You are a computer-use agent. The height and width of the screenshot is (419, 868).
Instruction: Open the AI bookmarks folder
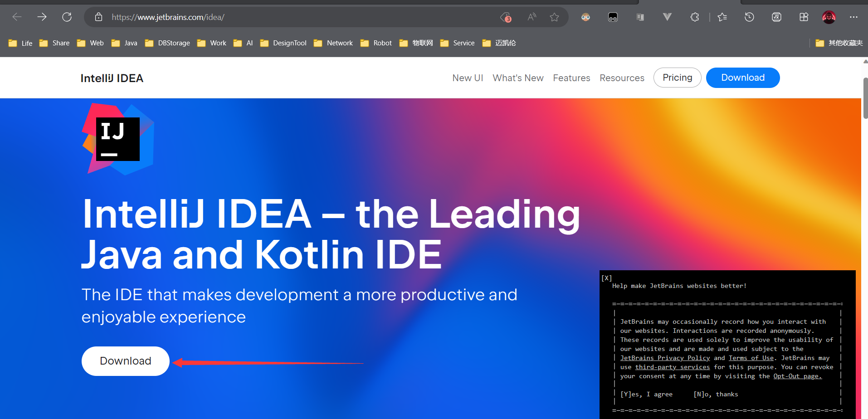click(243, 43)
